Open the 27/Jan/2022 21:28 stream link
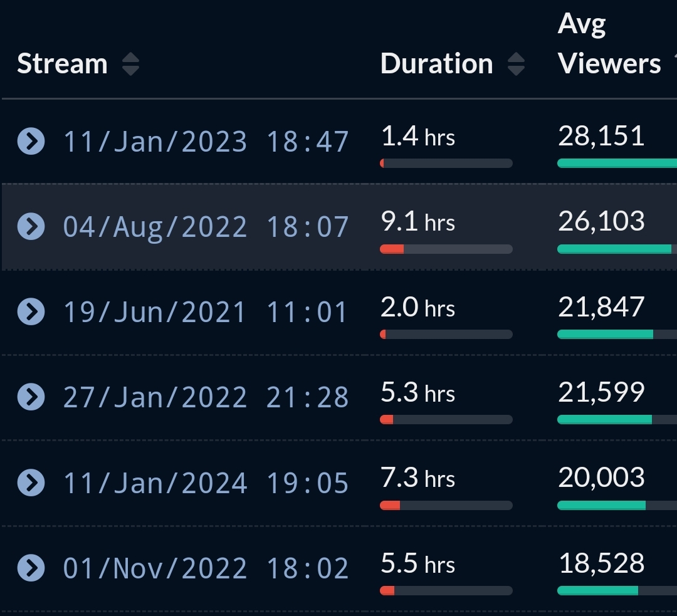Viewport: 677px width, 616px height. tap(206, 397)
